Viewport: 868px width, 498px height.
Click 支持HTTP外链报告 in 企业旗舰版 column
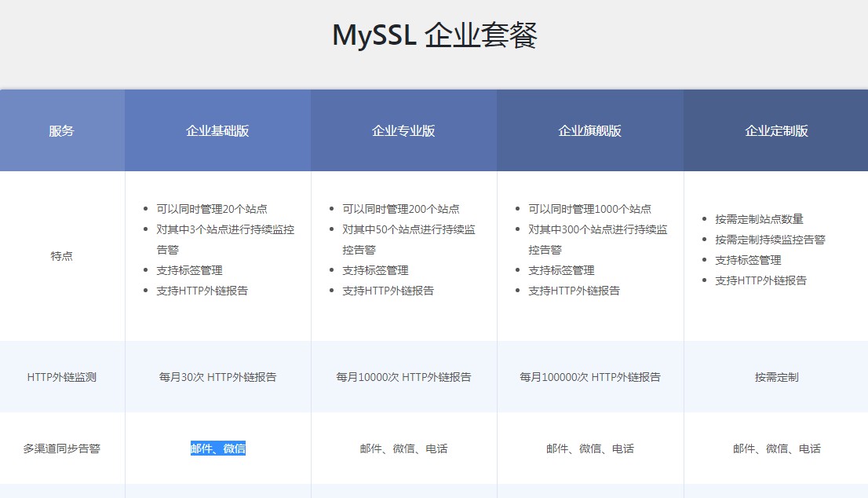point(574,291)
